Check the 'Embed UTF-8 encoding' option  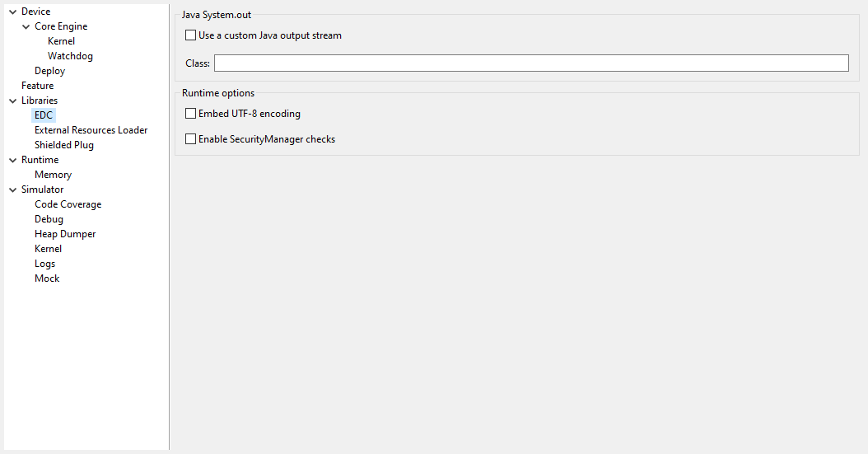pyautogui.click(x=191, y=114)
